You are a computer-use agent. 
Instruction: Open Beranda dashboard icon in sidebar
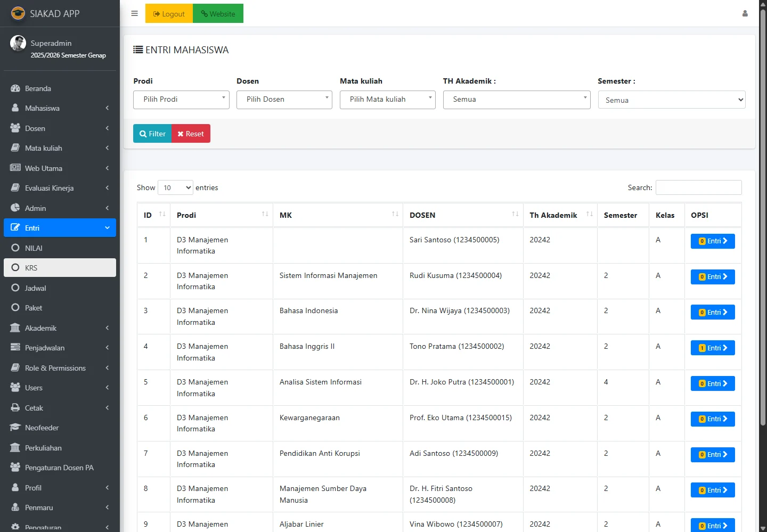point(15,88)
